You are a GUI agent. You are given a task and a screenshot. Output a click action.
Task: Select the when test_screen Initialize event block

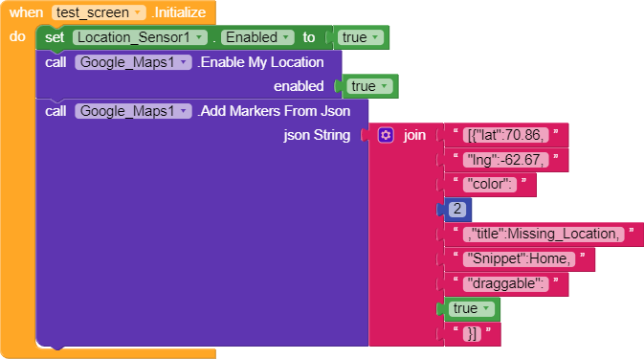click(107, 12)
